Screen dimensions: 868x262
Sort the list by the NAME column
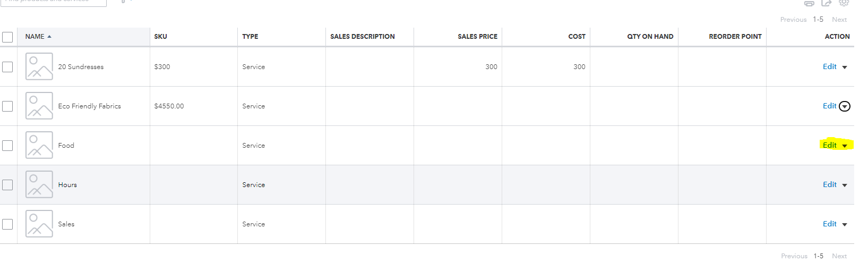(35, 37)
